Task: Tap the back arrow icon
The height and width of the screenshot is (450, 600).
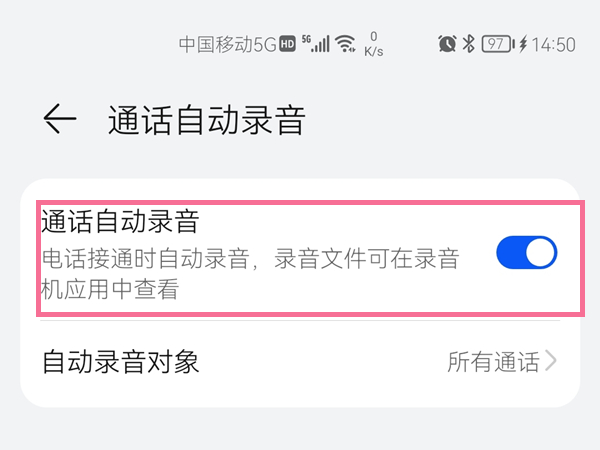Action: pyautogui.click(x=59, y=120)
